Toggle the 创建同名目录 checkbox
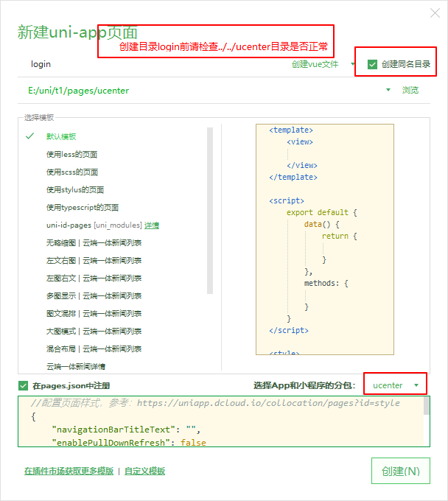The width and height of the screenshot is (448, 501). [372, 64]
